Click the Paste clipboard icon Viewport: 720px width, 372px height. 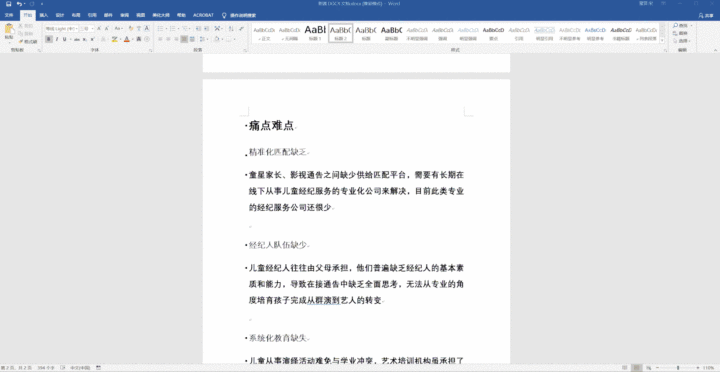point(9,28)
